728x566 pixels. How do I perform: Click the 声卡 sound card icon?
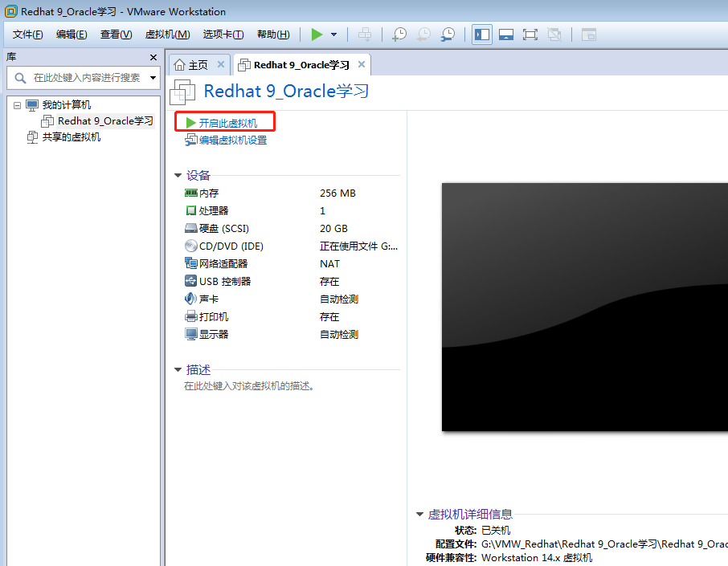point(190,299)
